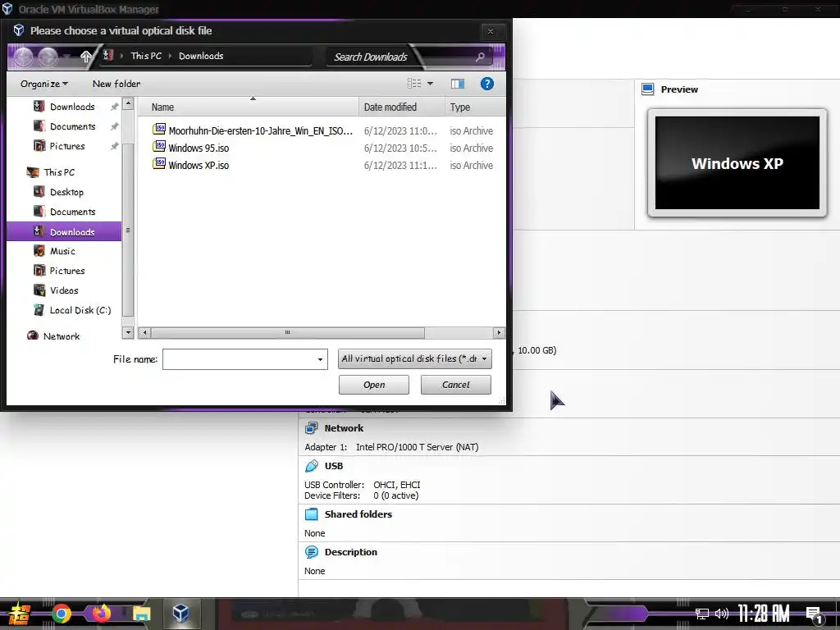
Task: Click New folder in the dialog toolbar
Action: point(116,84)
